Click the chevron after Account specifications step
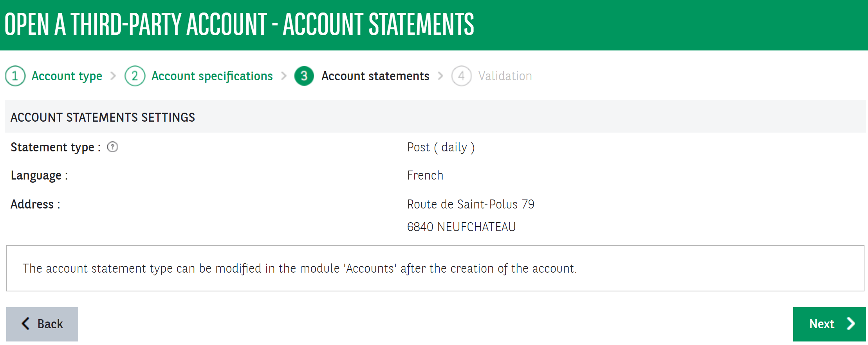The width and height of the screenshot is (868, 345). pyautogui.click(x=284, y=76)
